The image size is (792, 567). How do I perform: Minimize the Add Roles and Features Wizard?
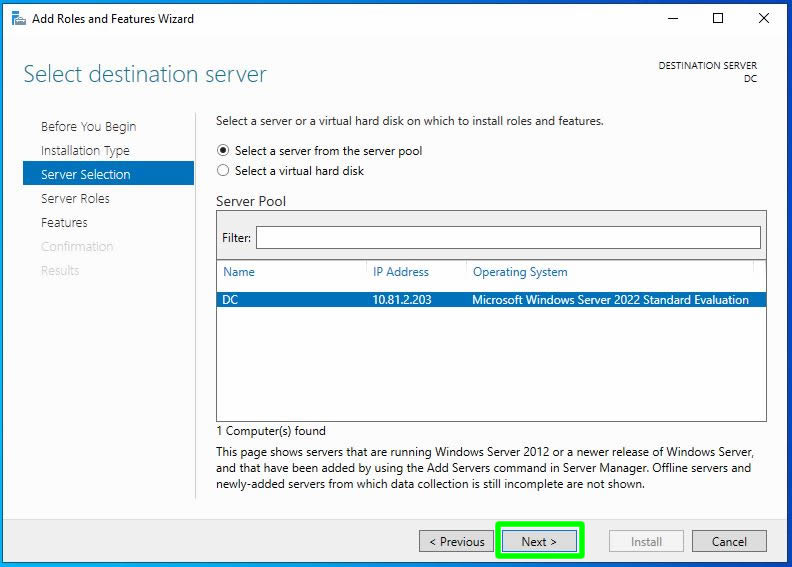click(x=670, y=19)
